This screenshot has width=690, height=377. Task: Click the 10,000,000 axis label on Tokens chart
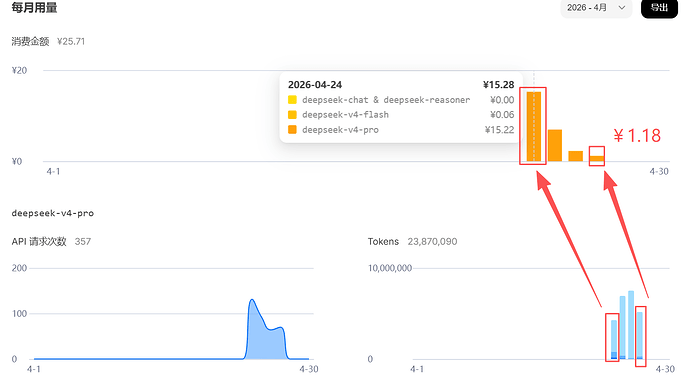point(390,268)
